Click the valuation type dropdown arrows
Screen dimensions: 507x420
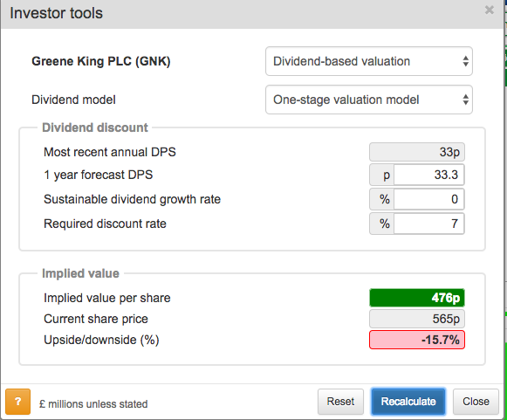(465, 61)
